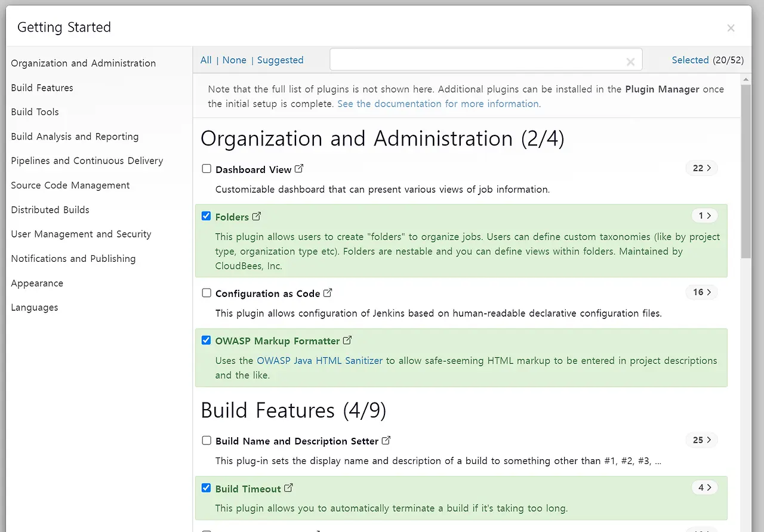This screenshot has width=764, height=532.
Task: Click the Dashboard View plugin name
Action: point(254,170)
